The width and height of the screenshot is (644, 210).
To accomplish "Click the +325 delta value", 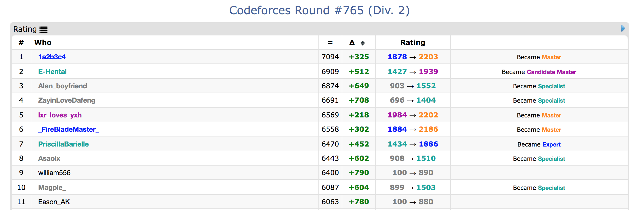I will (x=359, y=57).
